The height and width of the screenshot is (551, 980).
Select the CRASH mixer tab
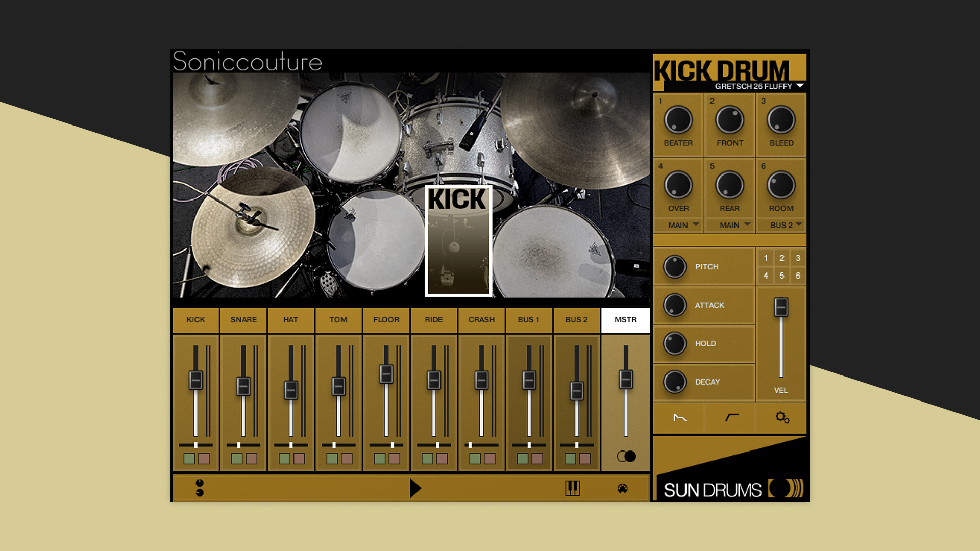tap(482, 320)
